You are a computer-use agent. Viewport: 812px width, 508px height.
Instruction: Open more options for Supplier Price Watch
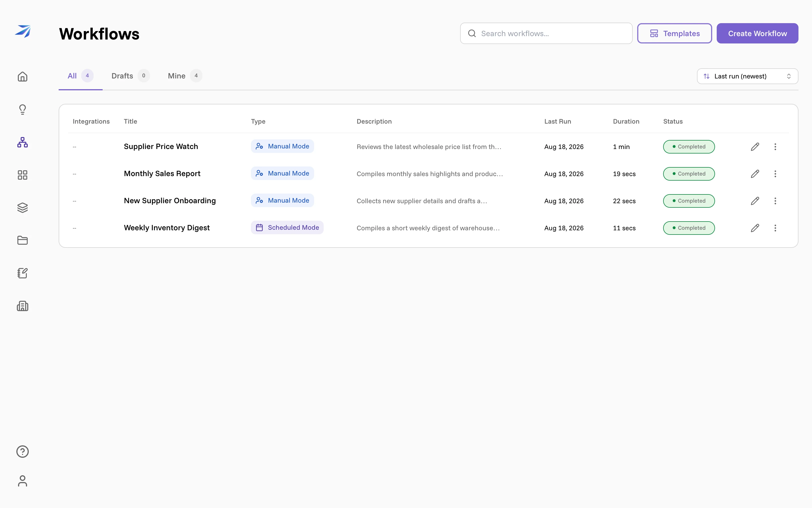pos(775,147)
